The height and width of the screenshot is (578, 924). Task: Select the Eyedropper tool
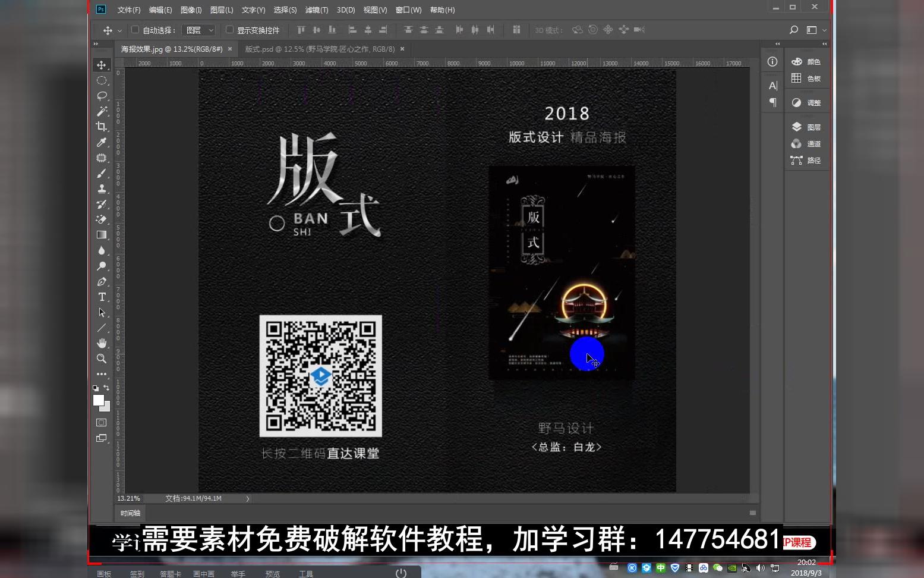tap(102, 142)
